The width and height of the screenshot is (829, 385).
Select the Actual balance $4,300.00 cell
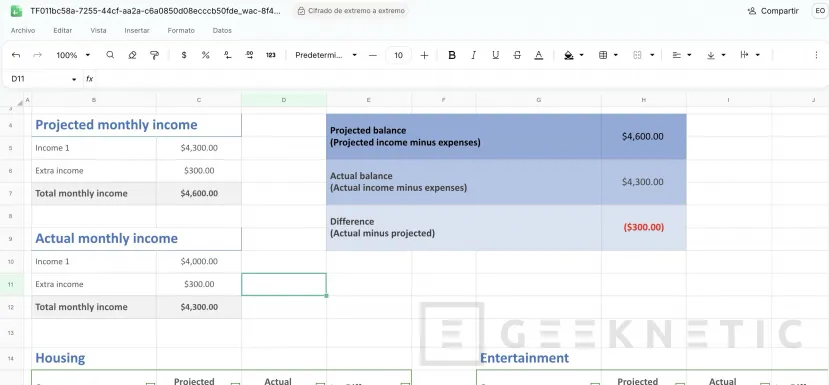643,182
